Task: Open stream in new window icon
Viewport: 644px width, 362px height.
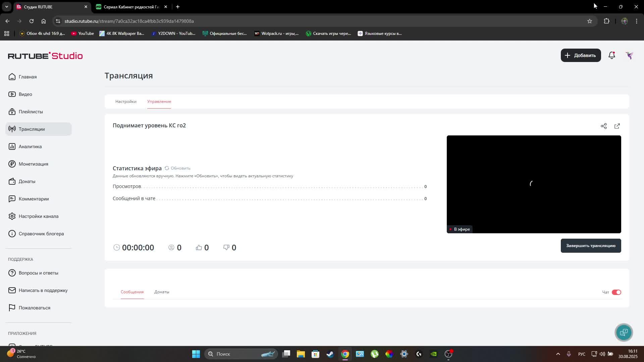Action: (x=617, y=126)
